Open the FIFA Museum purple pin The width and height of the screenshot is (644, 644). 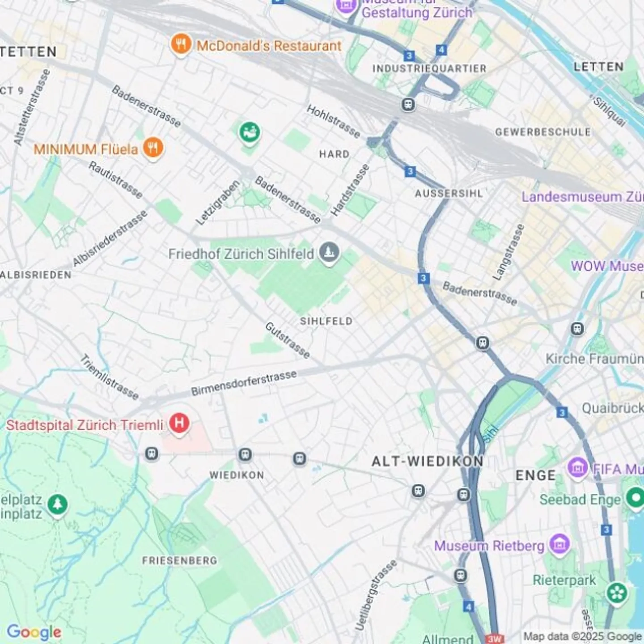coord(578,468)
